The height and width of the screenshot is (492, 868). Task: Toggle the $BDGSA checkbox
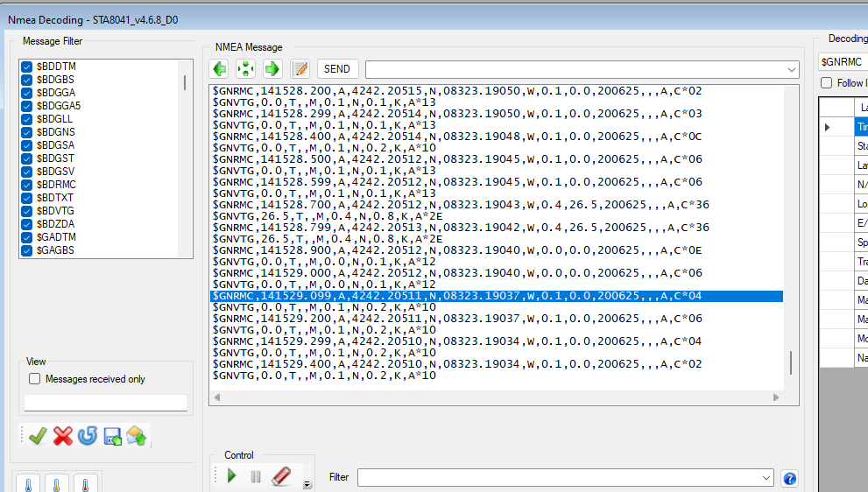[x=26, y=145]
